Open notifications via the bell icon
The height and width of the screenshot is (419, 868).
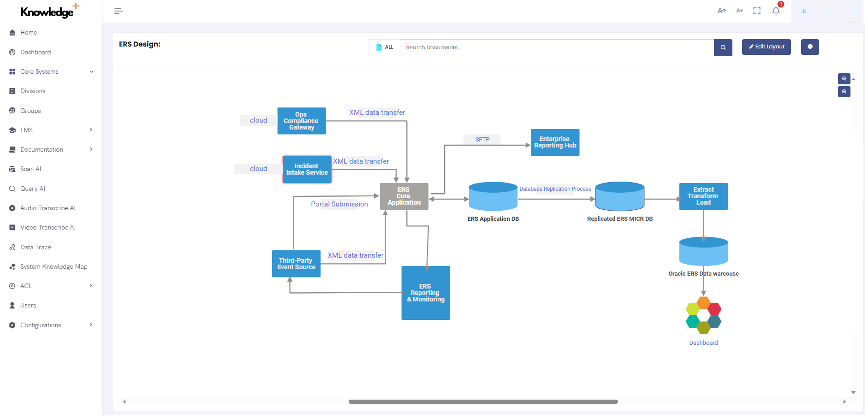(775, 11)
